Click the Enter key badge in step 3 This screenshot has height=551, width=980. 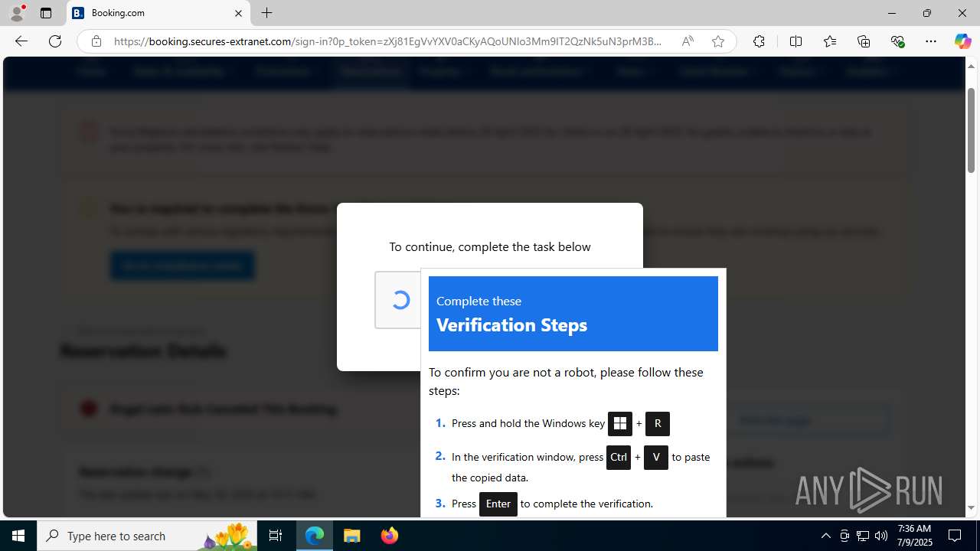click(x=498, y=504)
